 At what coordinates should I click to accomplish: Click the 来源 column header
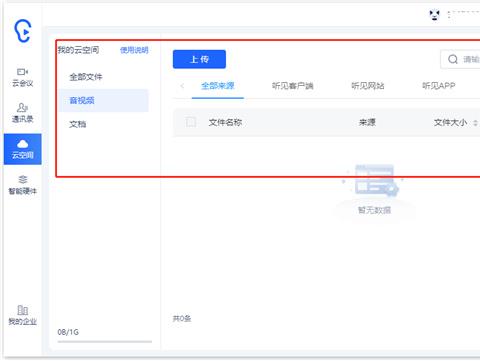[x=367, y=122]
